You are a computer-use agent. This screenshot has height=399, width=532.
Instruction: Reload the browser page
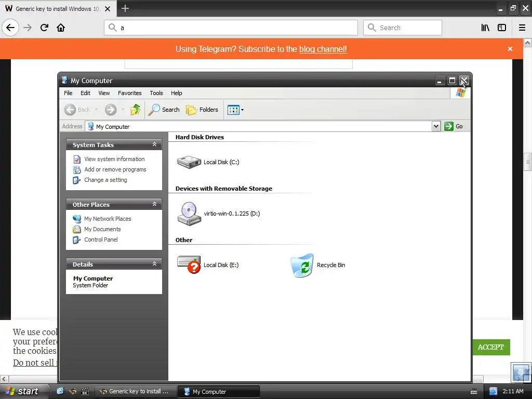[44, 28]
